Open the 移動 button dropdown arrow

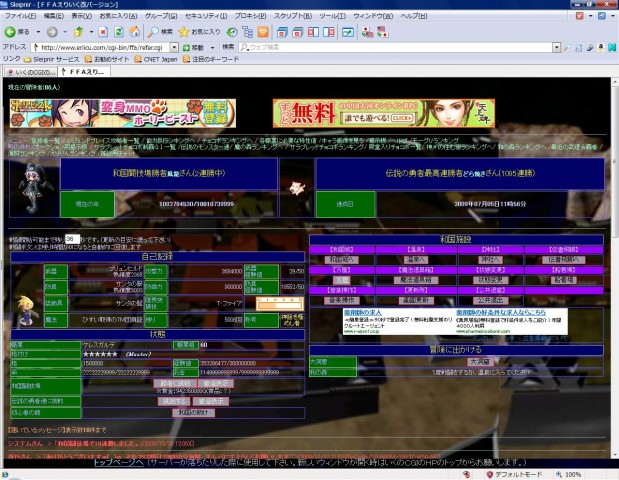[212, 48]
